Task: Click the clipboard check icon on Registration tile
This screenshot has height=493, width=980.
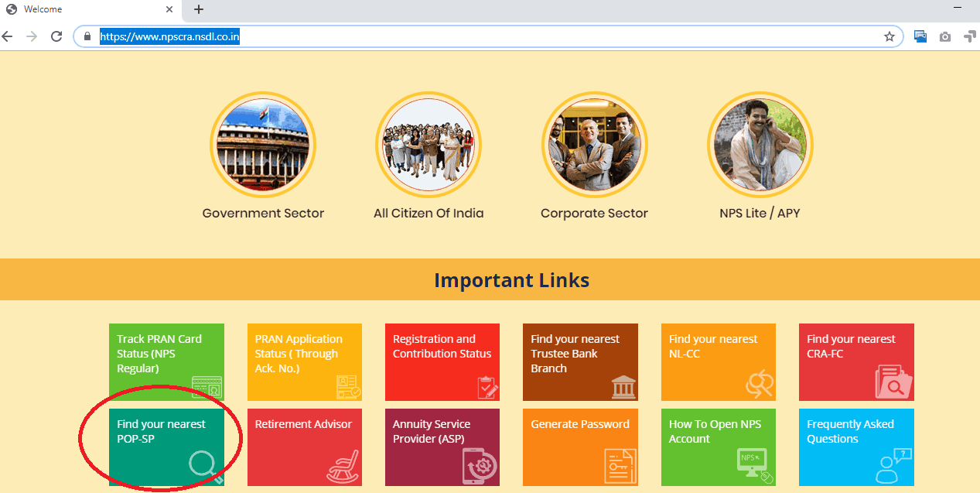Action: (487, 386)
